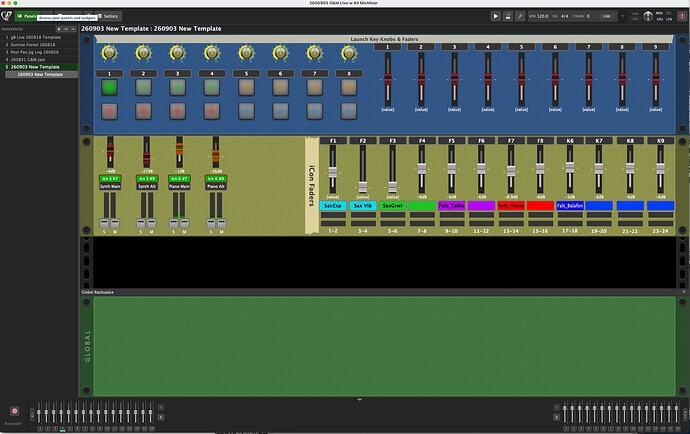This screenshot has height=434, width=690.
Task: Switch to the Setlists view tab
Action: [109, 16]
